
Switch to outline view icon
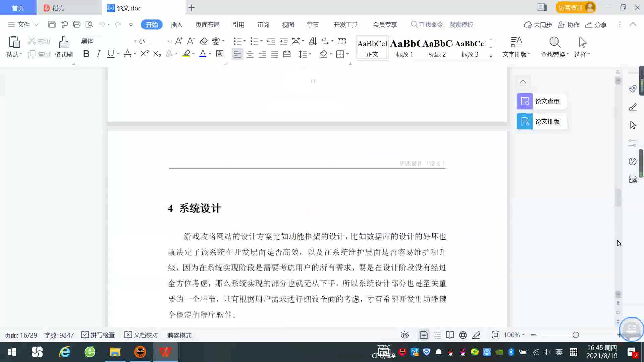437,335
